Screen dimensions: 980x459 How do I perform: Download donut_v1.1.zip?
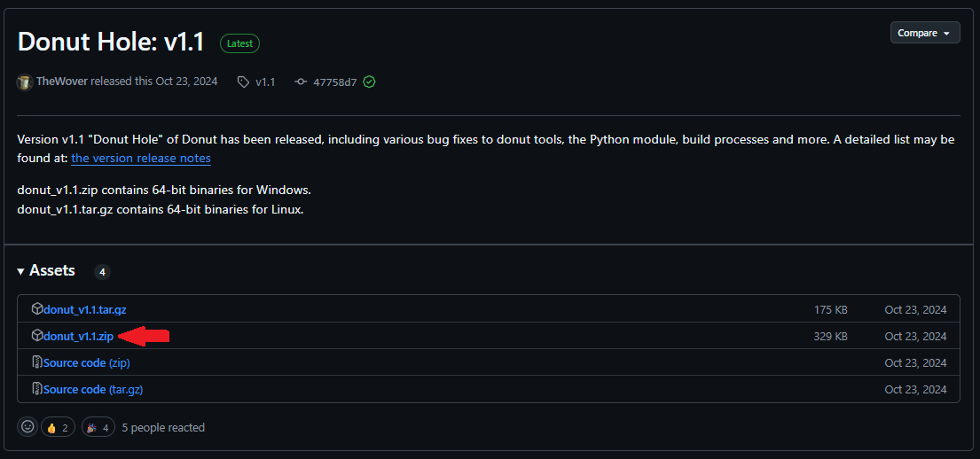(79, 336)
